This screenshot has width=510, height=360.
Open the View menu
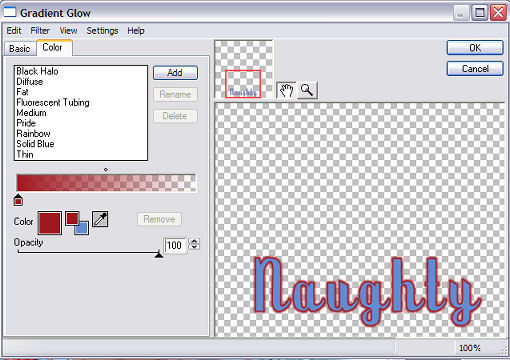pos(68,31)
